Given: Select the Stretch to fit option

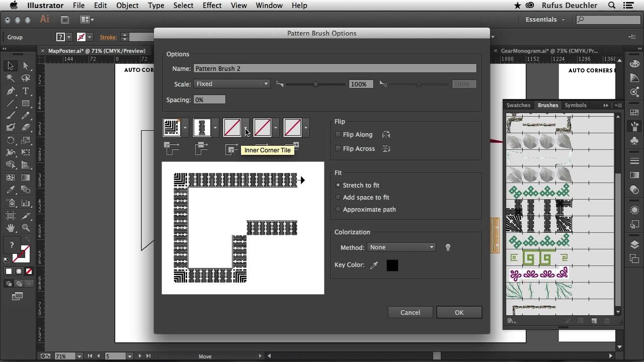Looking at the screenshot, I should coord(338,185).
